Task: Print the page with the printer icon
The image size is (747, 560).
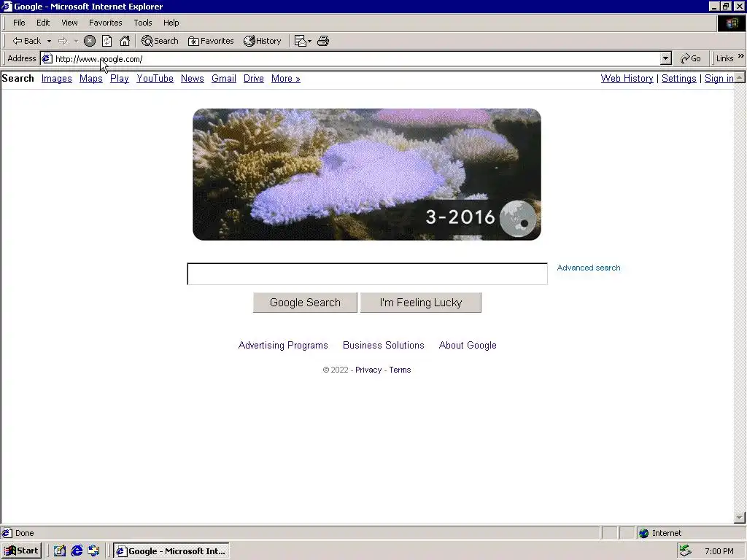Action: pos(323,41)
